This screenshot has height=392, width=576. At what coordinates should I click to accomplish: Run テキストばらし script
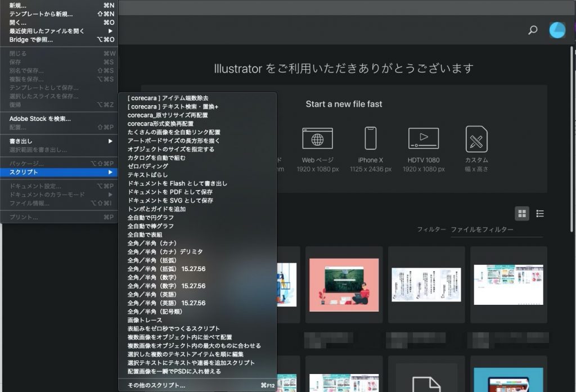click(x=197, y=175)
